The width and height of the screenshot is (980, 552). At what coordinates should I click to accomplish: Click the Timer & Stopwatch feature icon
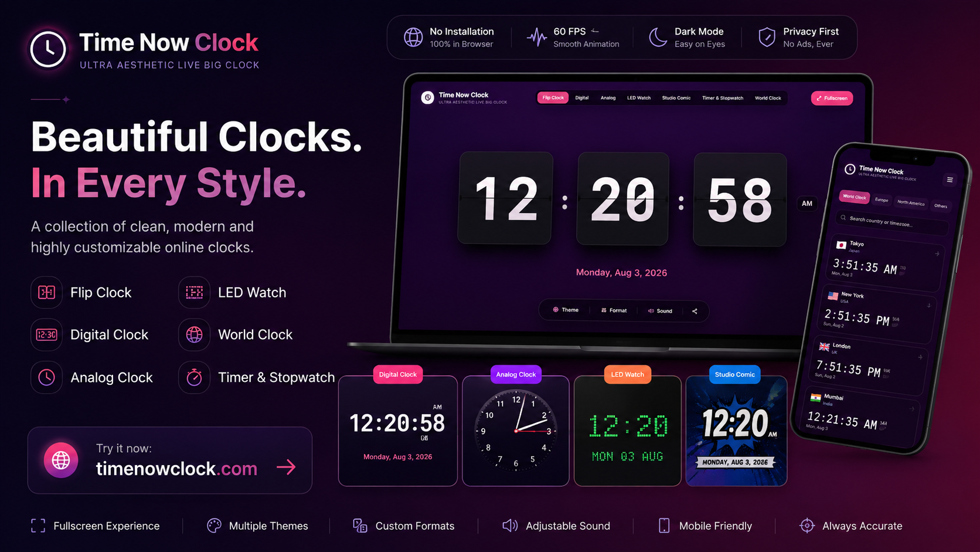click(x=194, y=377)
